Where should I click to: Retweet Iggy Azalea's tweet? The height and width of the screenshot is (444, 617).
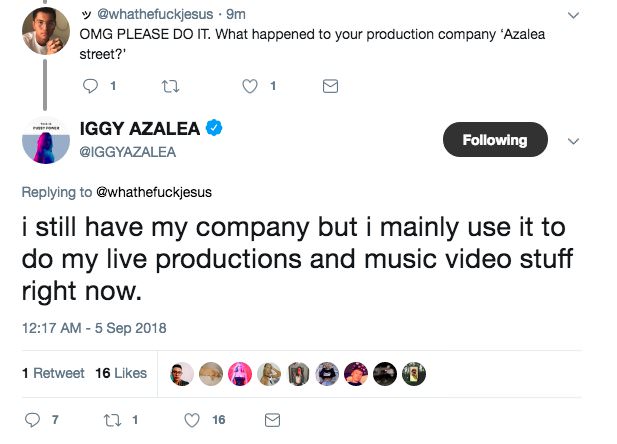tap(113, 421)
